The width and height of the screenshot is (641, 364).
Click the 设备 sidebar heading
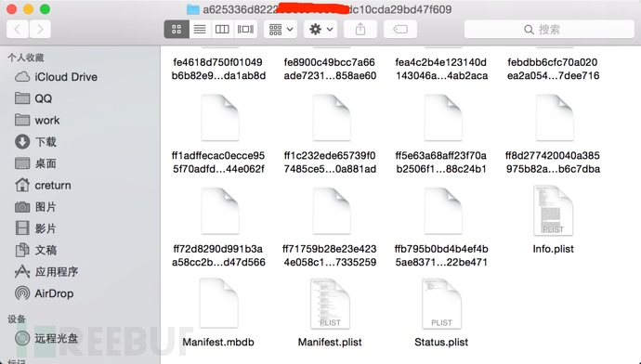pos(17,319)
